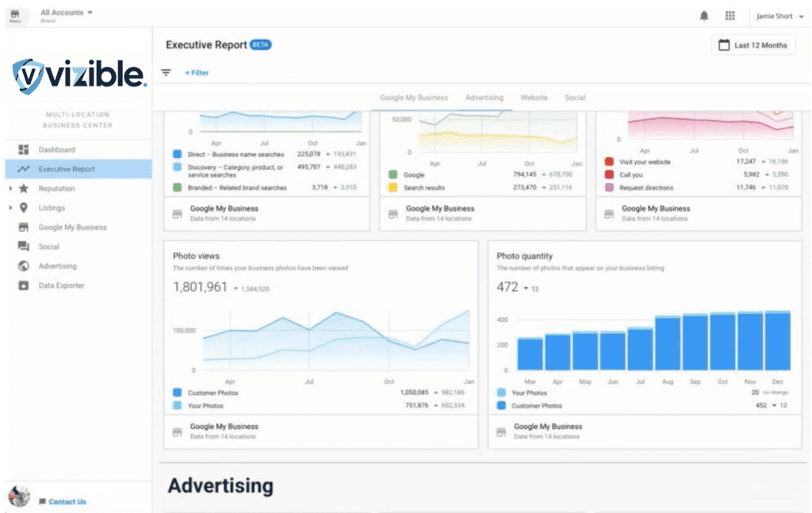Toggle Branded related searches legend swatch
812x513 pixels.
[x=177, y=187]
